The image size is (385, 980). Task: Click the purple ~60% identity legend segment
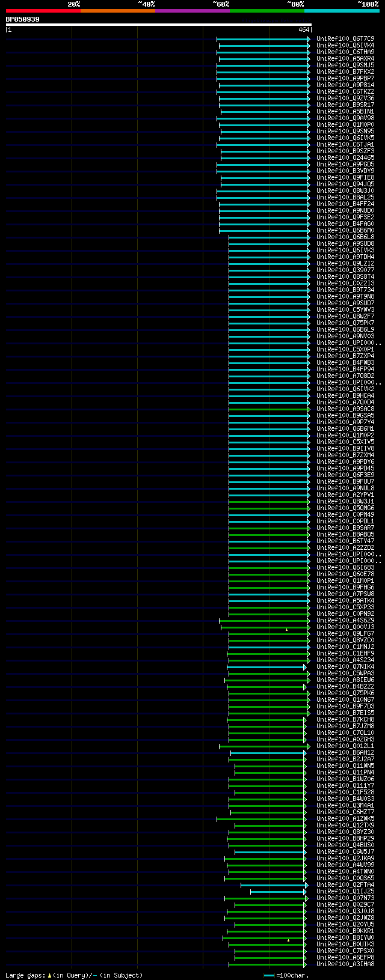pos(192,11)
